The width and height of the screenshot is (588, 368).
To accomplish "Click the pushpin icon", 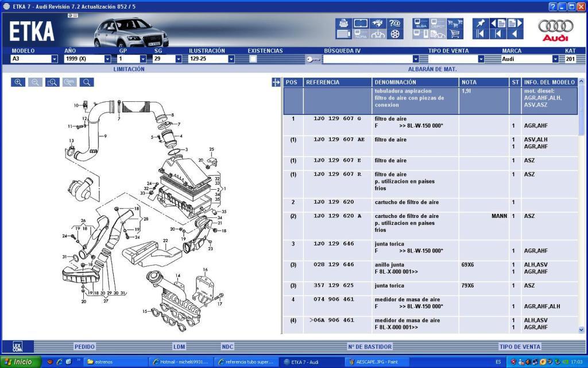I will (x=481, y=23).
